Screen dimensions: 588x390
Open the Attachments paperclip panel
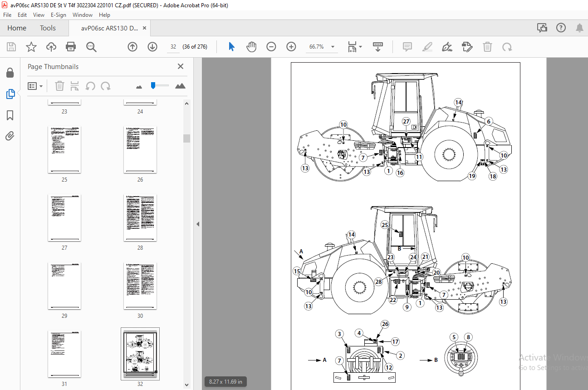click(x=10, y=136)
